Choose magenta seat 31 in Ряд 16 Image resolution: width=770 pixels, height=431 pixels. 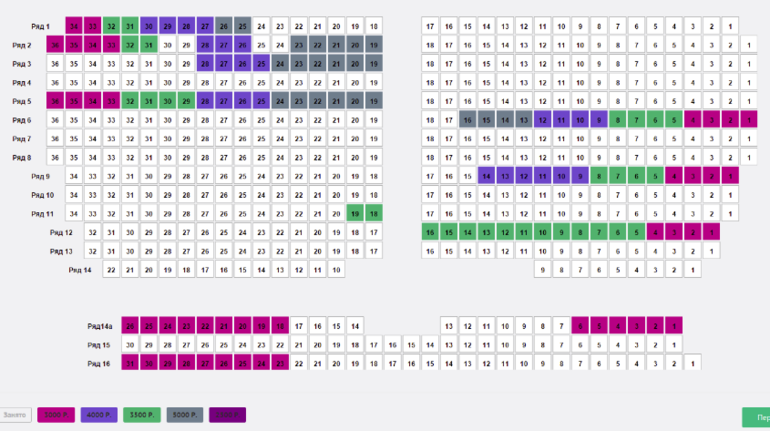pos(129,363)
